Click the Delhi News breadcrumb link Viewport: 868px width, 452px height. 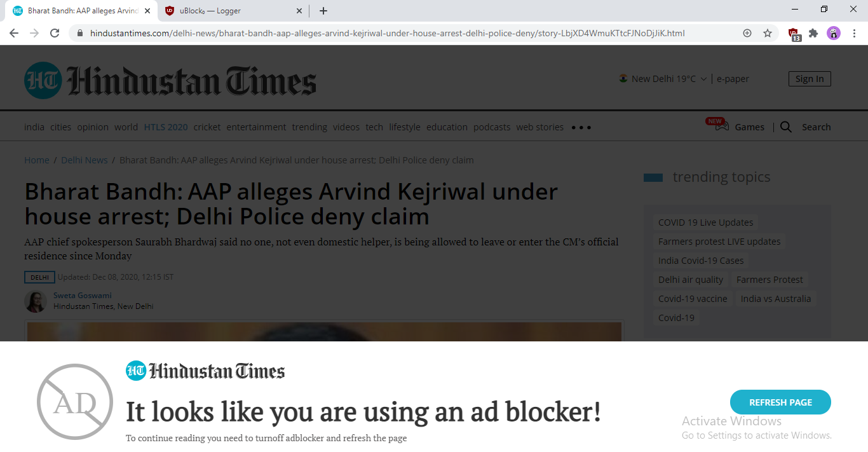point(85,160)
